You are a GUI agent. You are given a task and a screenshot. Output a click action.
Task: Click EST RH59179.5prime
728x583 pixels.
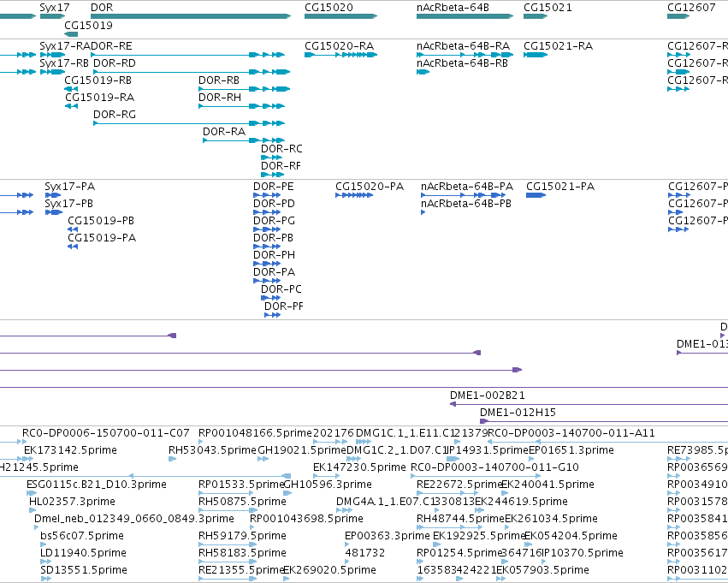coord(242,536)
